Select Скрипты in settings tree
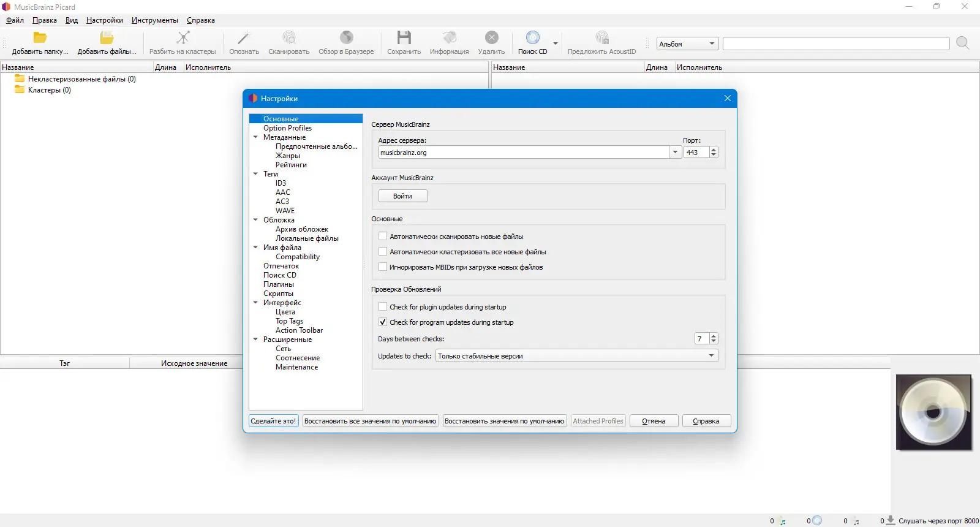Screen dimensions: 980x527 [x=278, y=294]
